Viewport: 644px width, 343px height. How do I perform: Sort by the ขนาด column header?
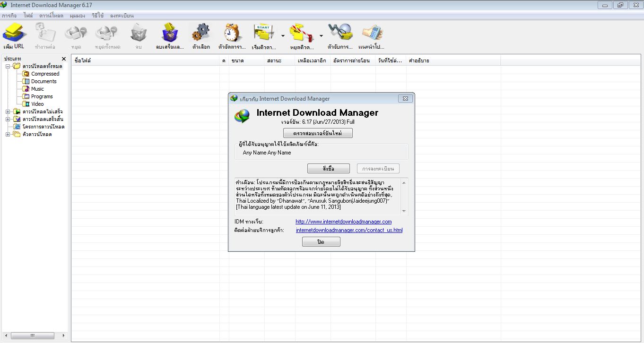[x=247, y=60]
